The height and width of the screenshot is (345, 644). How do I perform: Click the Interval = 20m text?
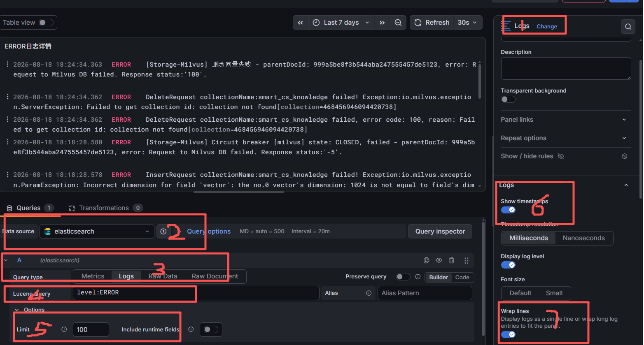click(x=310, y=232)
